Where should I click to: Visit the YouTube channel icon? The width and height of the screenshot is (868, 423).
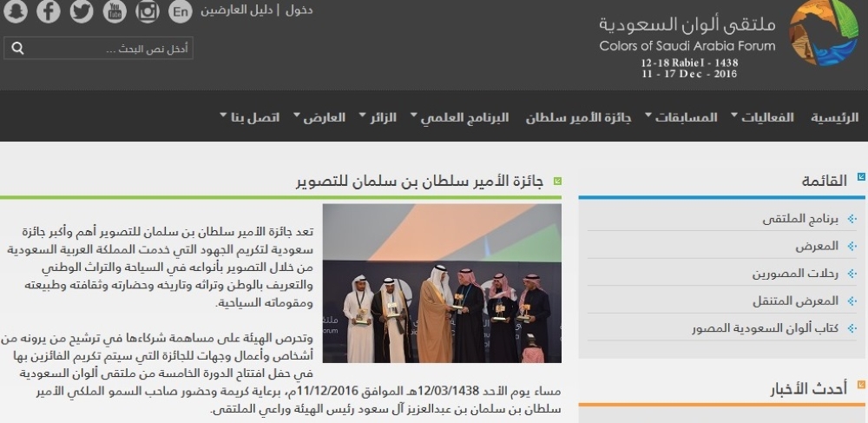(115, 11)
